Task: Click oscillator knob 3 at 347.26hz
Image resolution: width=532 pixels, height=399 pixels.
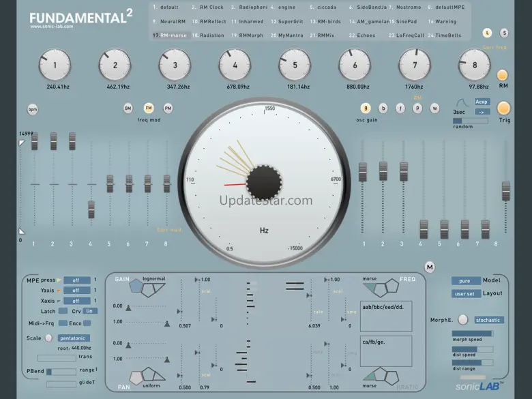Action: (x=175, y=65)
